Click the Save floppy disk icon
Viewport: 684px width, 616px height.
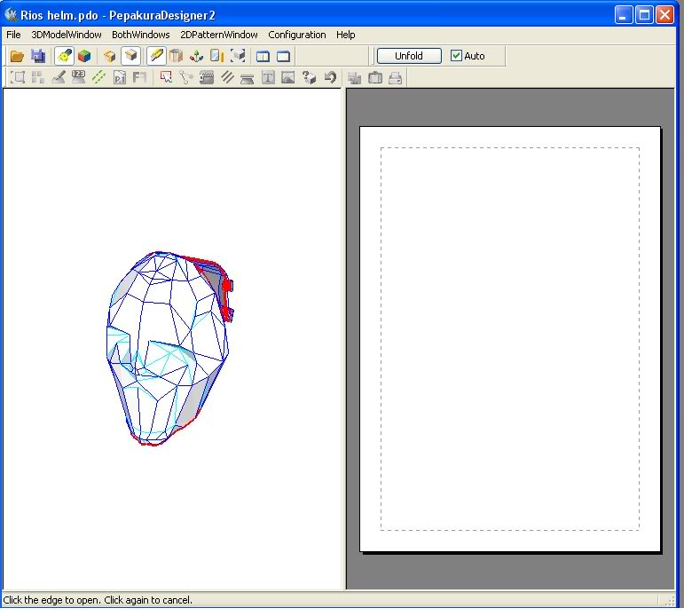(x=38, y=56)
